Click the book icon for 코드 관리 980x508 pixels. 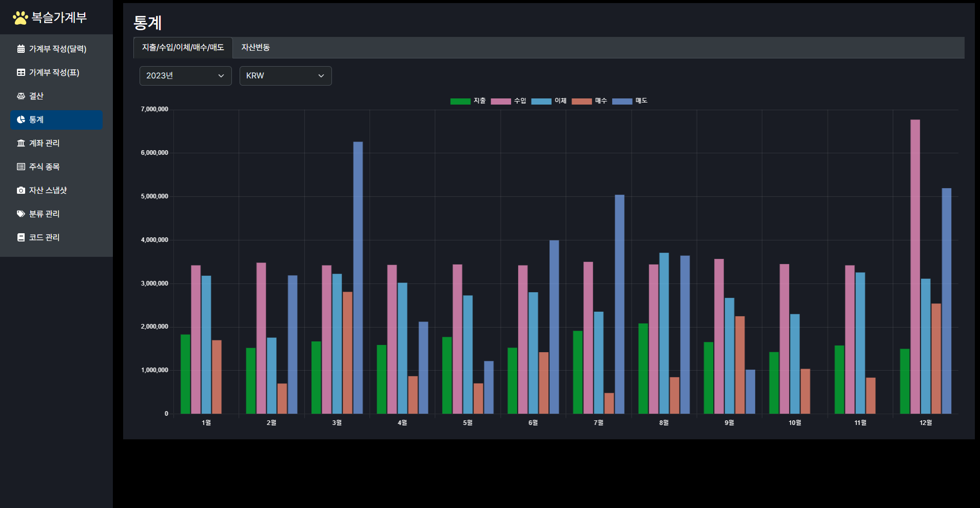pyautogui.click(x=21, y=237)
